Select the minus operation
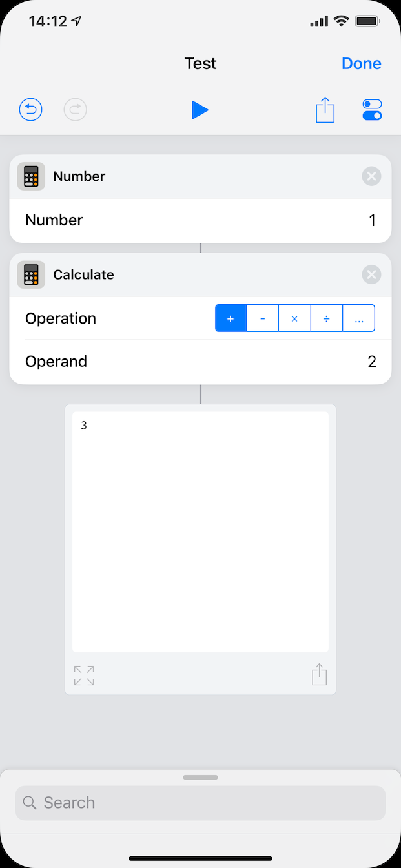This screenshot has height=868, width=401. [x=263, y=318]
